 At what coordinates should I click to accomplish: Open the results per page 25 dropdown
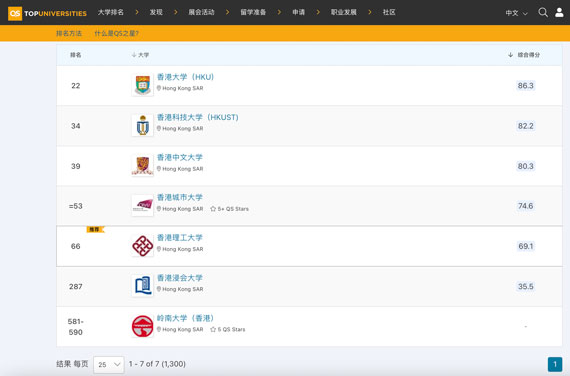[109, 364]
